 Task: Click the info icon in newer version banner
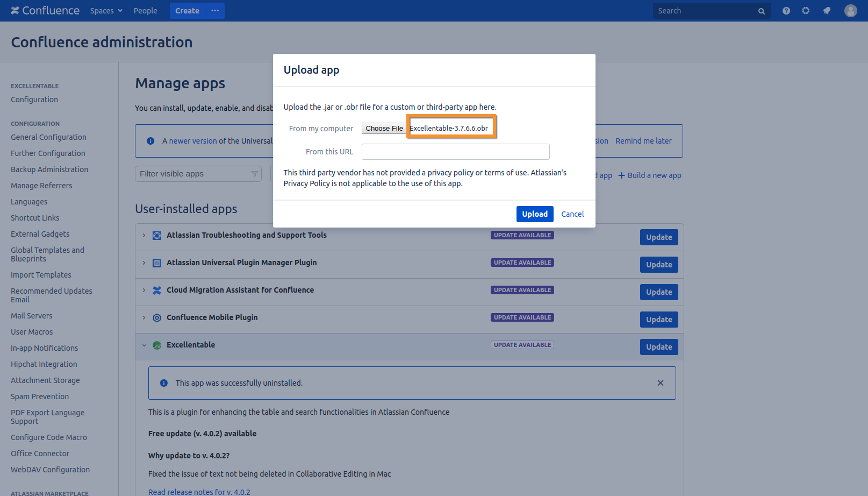pyautogui.click(x=151, y=141)
